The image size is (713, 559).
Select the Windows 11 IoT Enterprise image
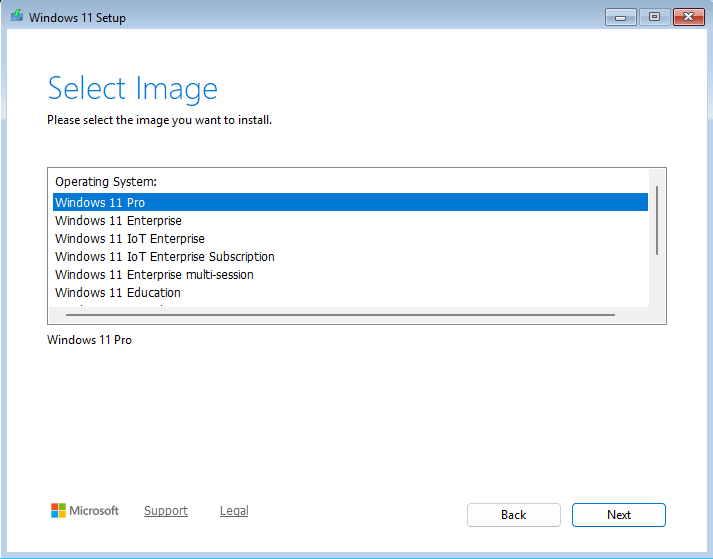tap(130, 239)
